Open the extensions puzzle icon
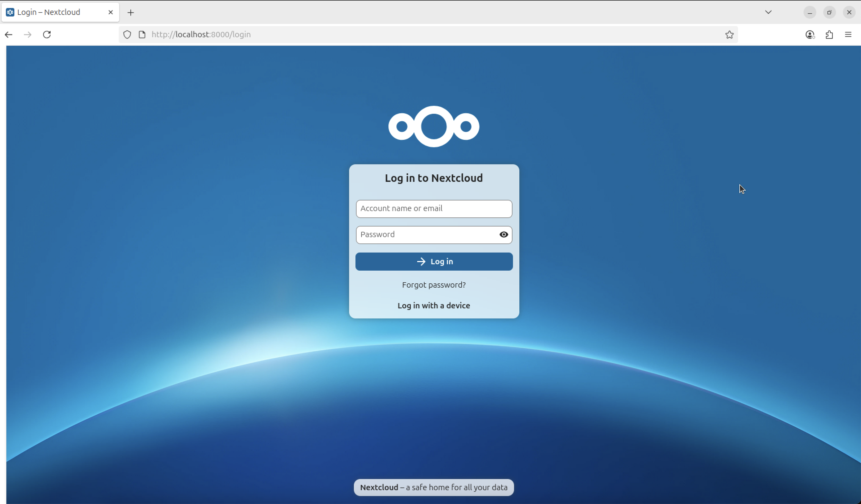The width and height of the screenshot is (861, 504). coord(829,35)
